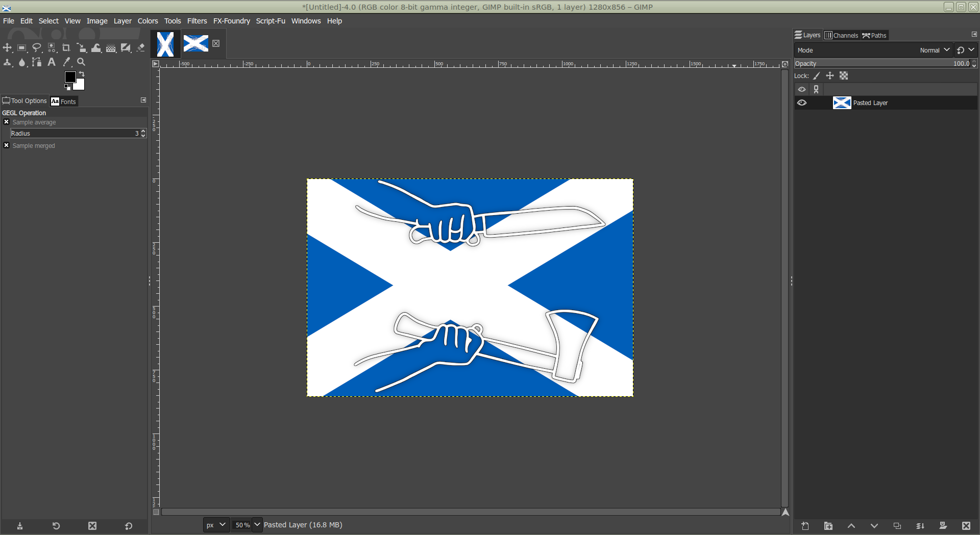
Task: Create a new layer group
Action: [828, 526]
